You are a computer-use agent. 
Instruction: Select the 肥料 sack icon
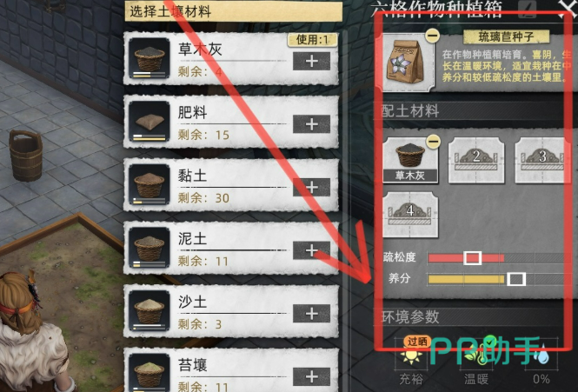coord(149,122)
